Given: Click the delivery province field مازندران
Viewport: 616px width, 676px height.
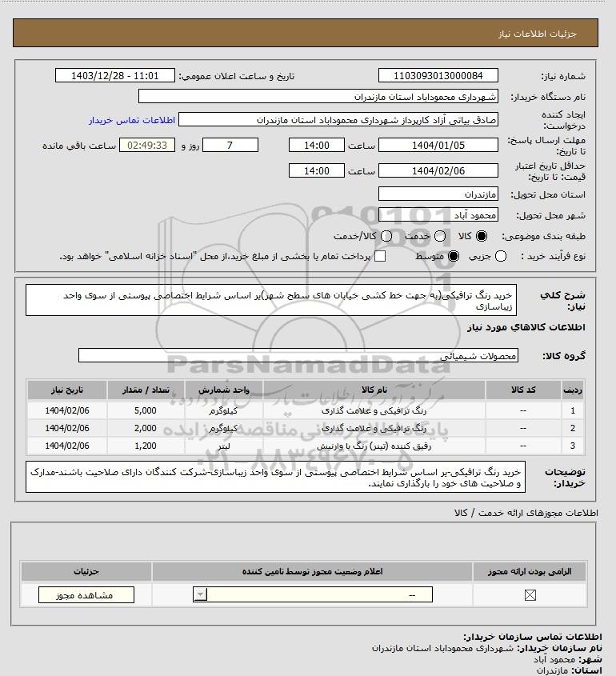Looking at the screenshot, I should 438,194.
